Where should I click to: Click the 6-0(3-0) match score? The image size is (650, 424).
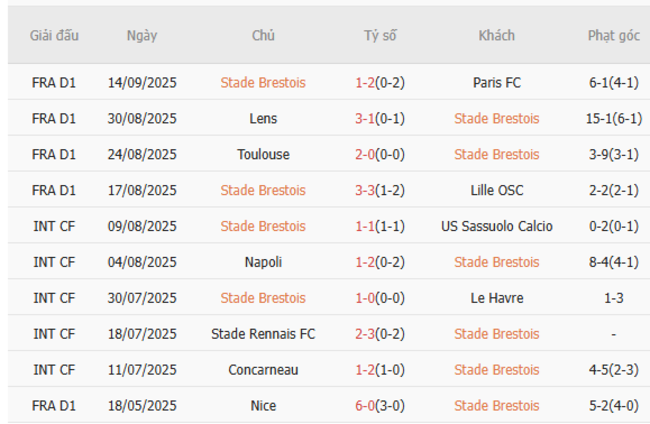click(x=380, y=406)
